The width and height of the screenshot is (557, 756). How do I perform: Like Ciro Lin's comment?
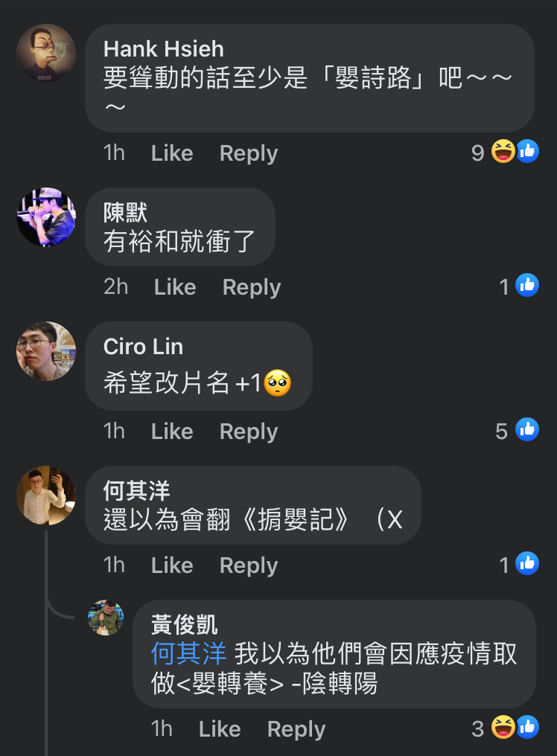coord(172,431)
